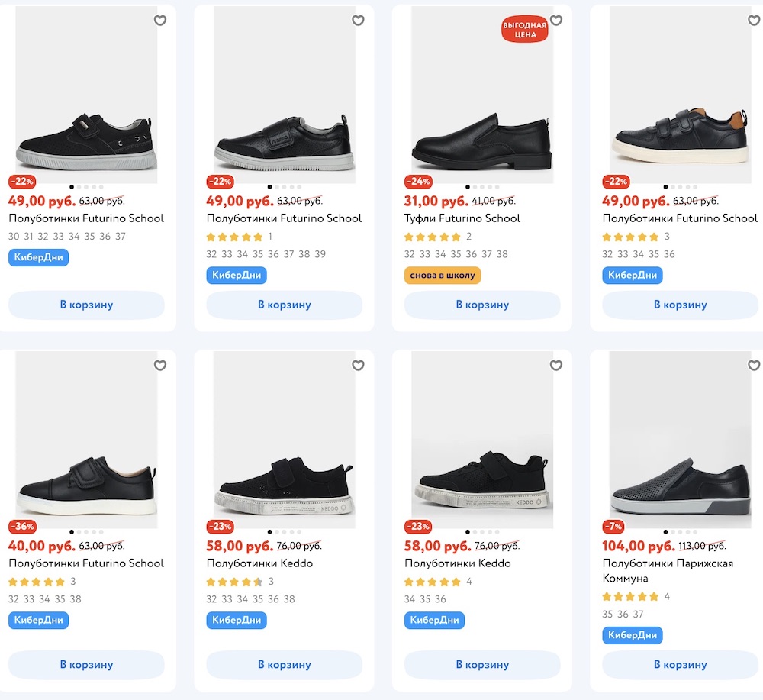The width and height of the screenshot is (763, 700).
Task: Favorite the Keddo shoes with four reviews
Action: [x=555, y=366]
